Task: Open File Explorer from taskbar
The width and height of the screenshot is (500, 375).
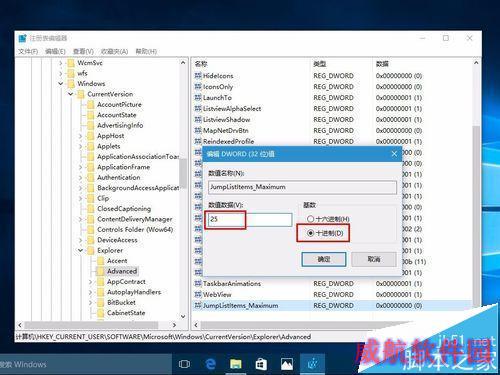Action: point(236,364)
